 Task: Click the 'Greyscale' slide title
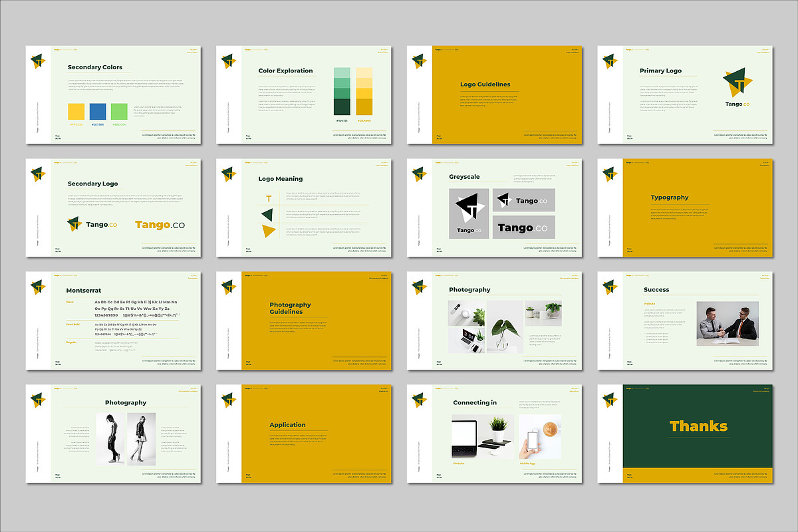[x=464, y=177]
